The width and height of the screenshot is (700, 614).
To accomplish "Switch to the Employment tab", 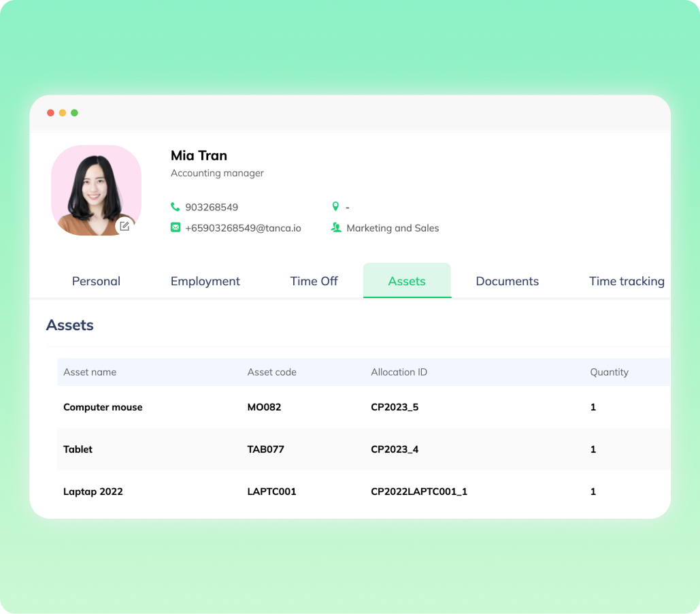I will coord(205,281).
